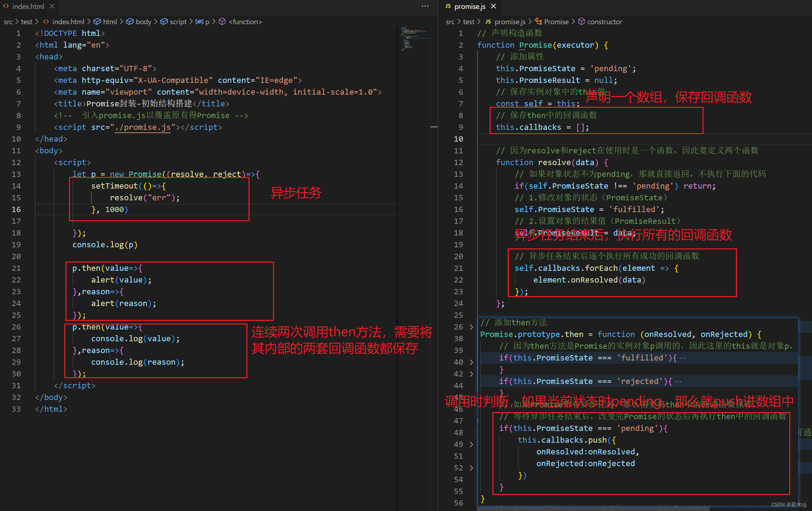Expand folded code at line 49 in promise.js
This screenshot has width=812, height=511.
[471, 444]
